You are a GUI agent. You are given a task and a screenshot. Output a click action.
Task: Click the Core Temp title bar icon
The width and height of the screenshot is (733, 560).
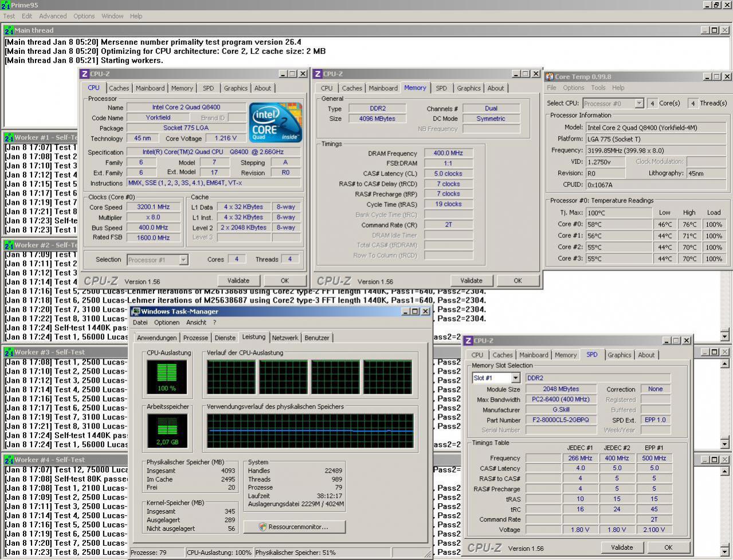550,76
